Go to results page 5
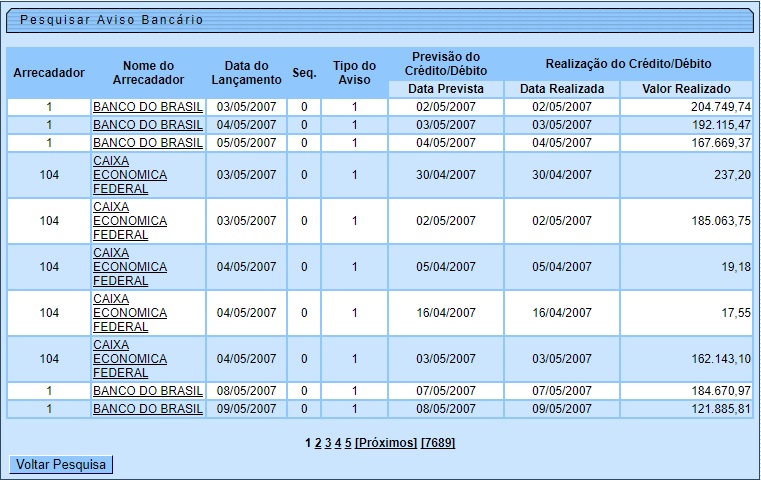Image resolution: width=761 pixels, height=480 pixels. tap(348, 443)
